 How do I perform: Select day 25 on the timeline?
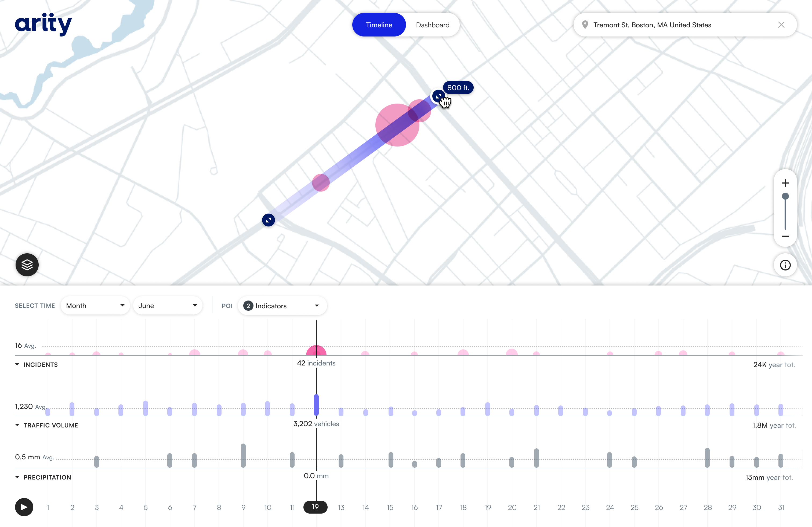coord(634,507)
